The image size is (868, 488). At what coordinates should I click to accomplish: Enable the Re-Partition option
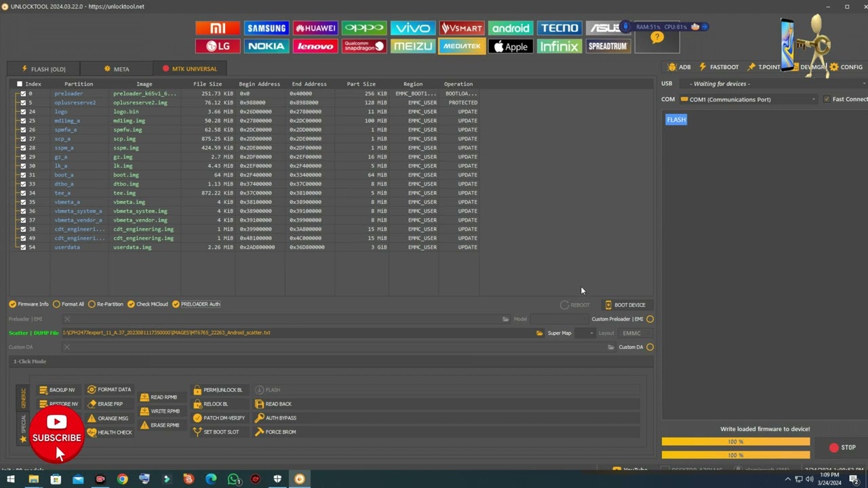(x=106, y=304)
